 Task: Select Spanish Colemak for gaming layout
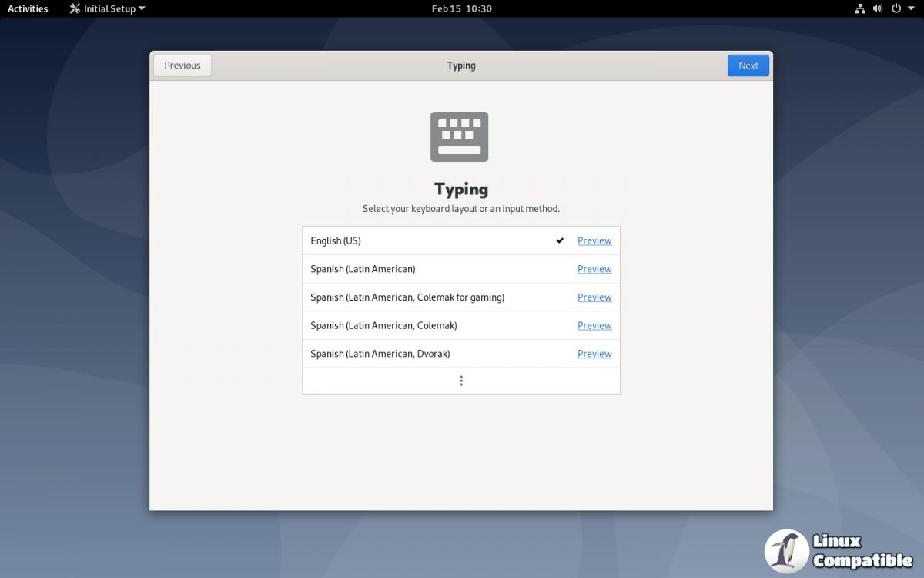(407, 297)
